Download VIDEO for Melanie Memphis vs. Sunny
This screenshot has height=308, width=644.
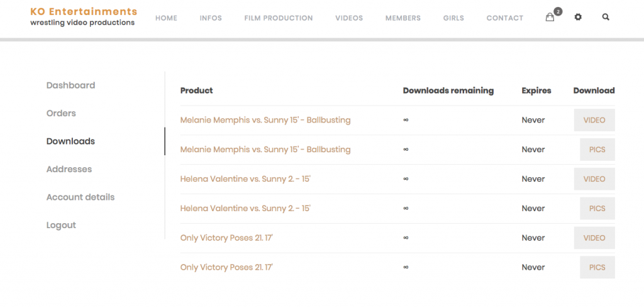click(x=594, y=120)
